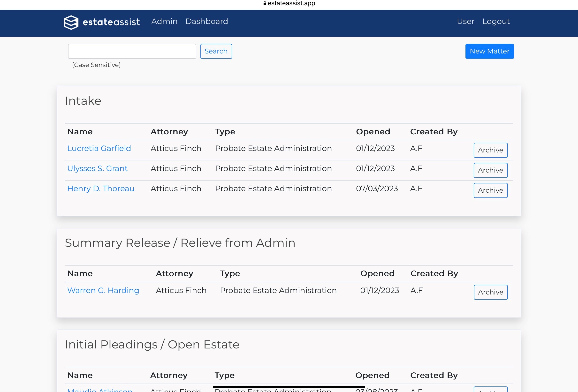Image resolution: width=578 pixels, height=392 pixels.
Task: Select the Initial Pleadings / Open Estate heading
Action: (x=152, y=345)
